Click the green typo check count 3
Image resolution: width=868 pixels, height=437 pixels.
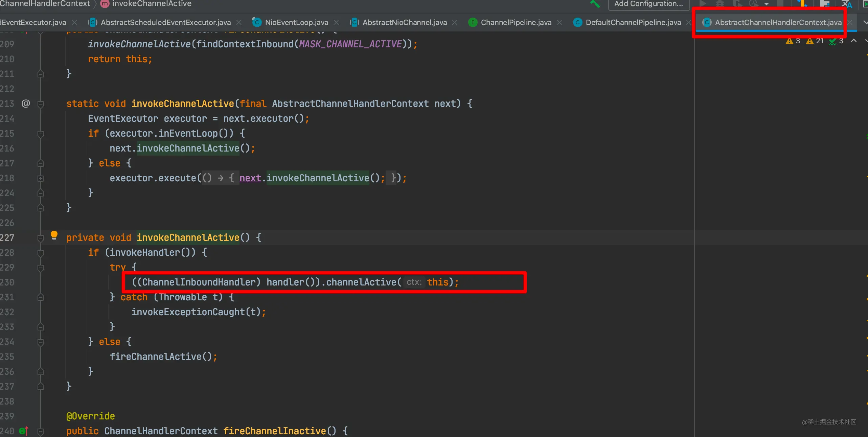836,41
